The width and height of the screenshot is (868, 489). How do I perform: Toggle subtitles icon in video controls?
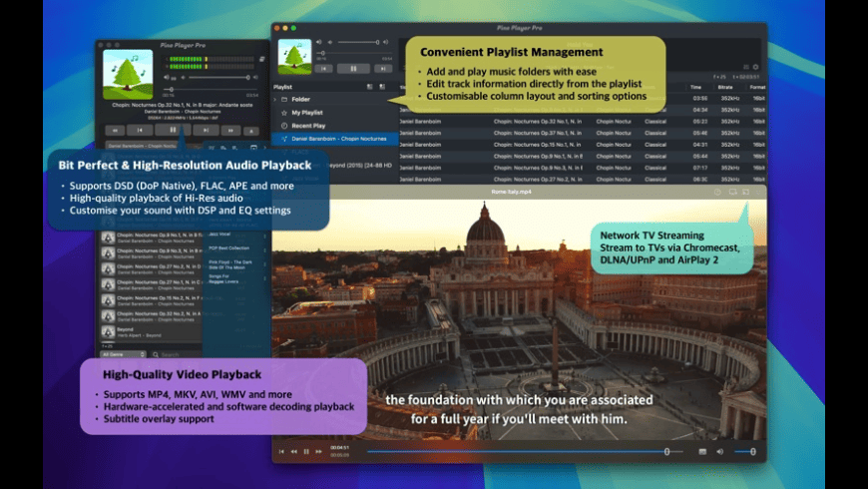702,451
